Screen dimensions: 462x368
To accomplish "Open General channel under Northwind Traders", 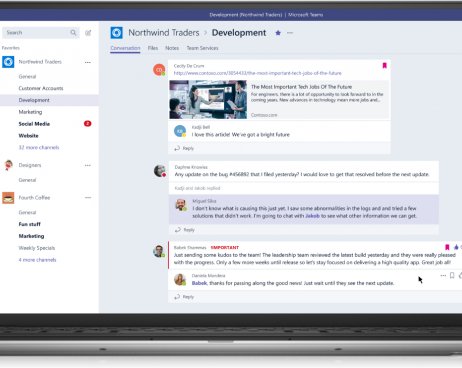I will tap(27, 76).
